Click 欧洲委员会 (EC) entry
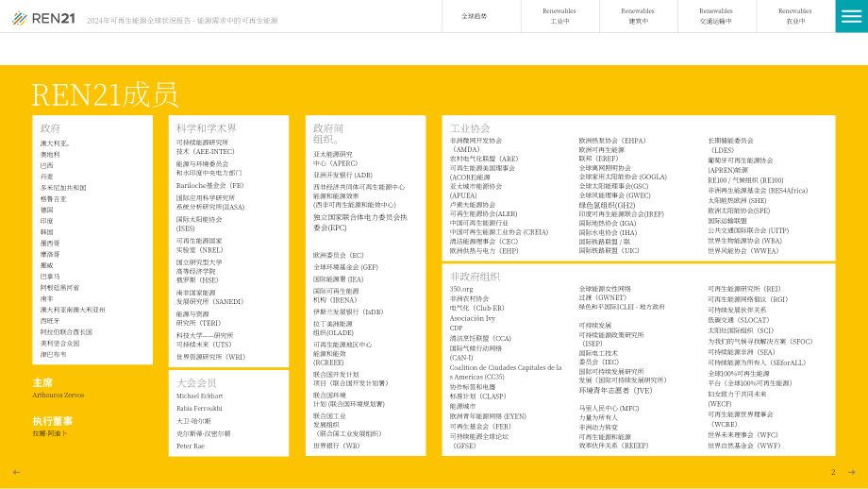This screenshot has width=868, height=489. pyautogui.click(x=338, y=255)
